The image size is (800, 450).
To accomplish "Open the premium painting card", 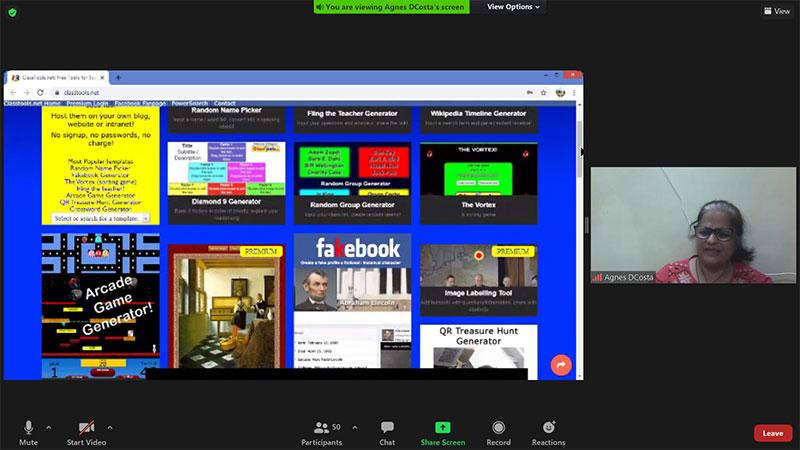I will coord(227,306).
